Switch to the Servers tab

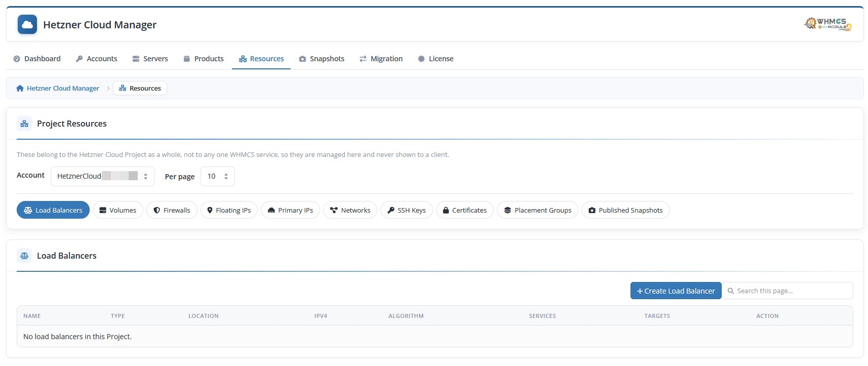point(150,59)
